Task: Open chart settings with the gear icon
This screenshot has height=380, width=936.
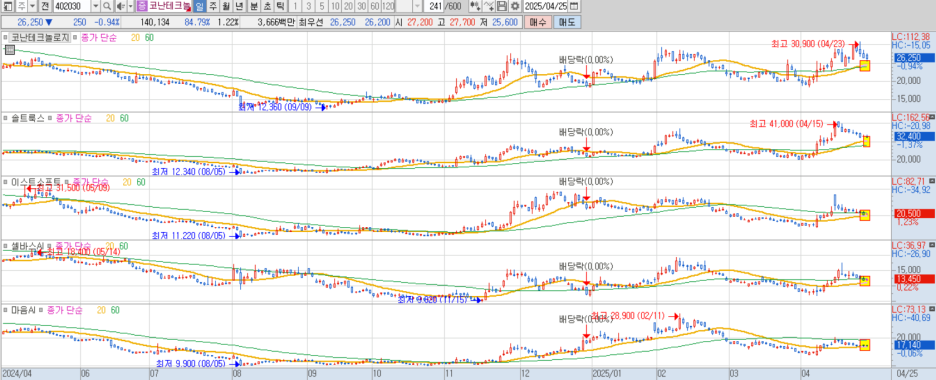Action: point(515,7)
